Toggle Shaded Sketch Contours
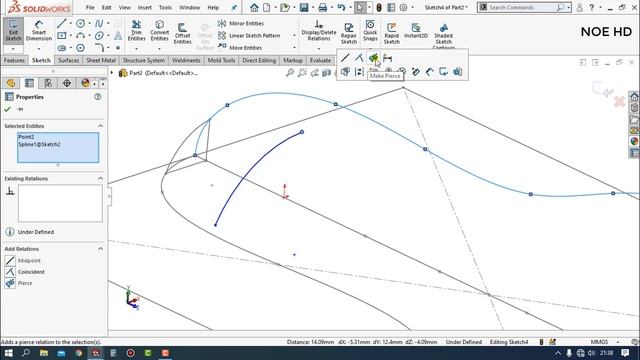The width and height of the screenshot is (640, 360). coord(443,36)
